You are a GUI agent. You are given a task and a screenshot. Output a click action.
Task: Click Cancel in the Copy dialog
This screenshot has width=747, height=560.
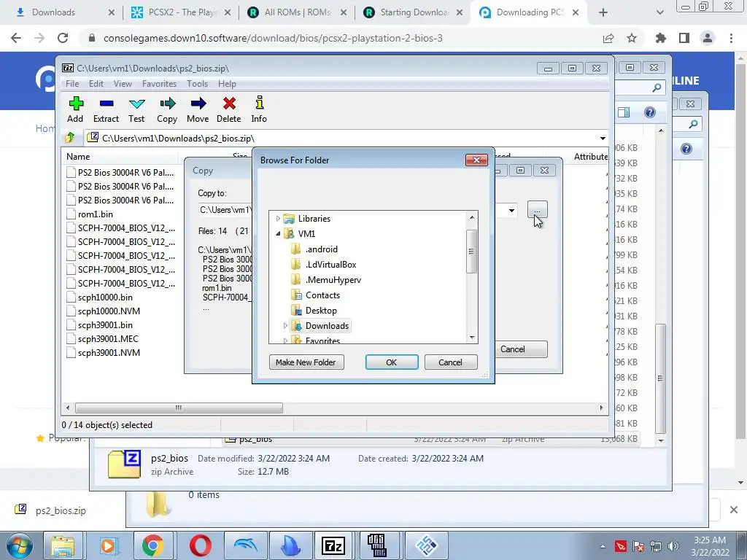[x=521, y=349]
